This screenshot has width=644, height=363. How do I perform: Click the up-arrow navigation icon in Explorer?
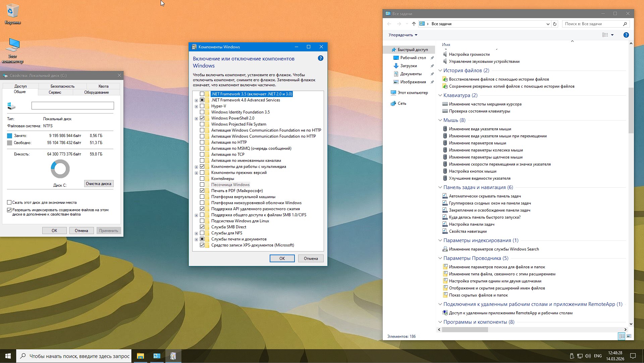click(413, 24)
